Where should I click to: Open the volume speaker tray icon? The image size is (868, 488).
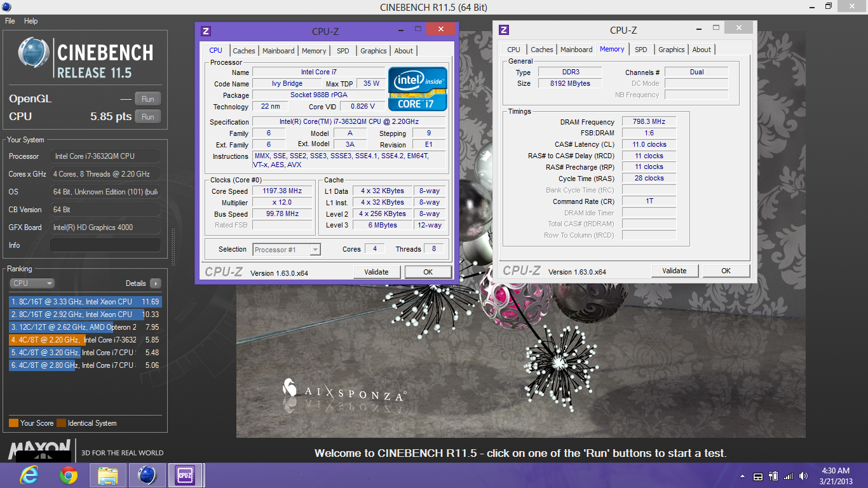click(805, 476)
